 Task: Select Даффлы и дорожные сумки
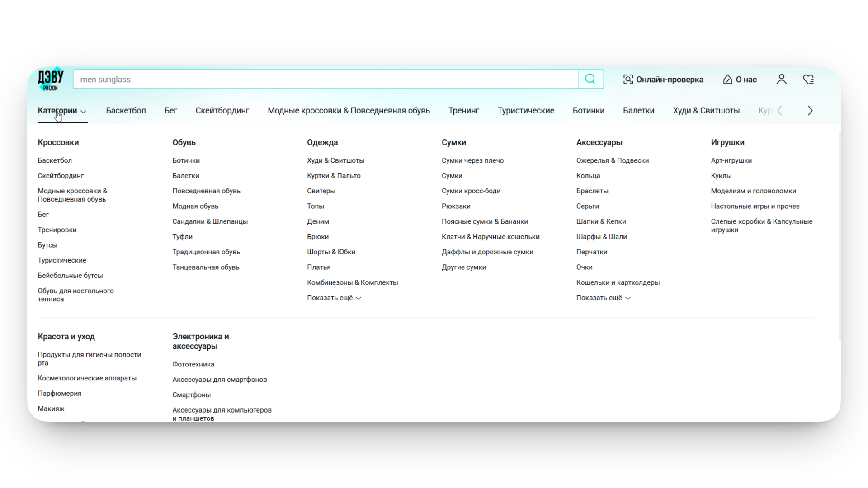(487, 252)
